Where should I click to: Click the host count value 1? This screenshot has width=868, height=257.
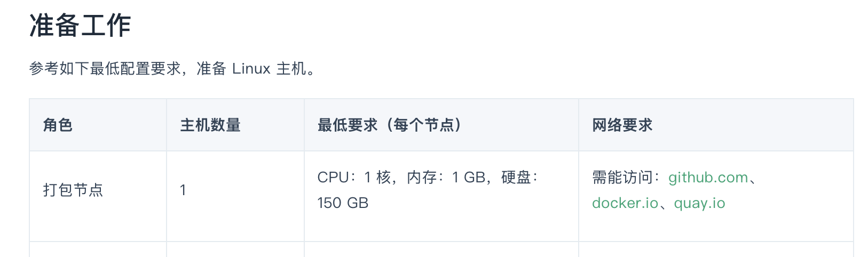click(183, 190)
